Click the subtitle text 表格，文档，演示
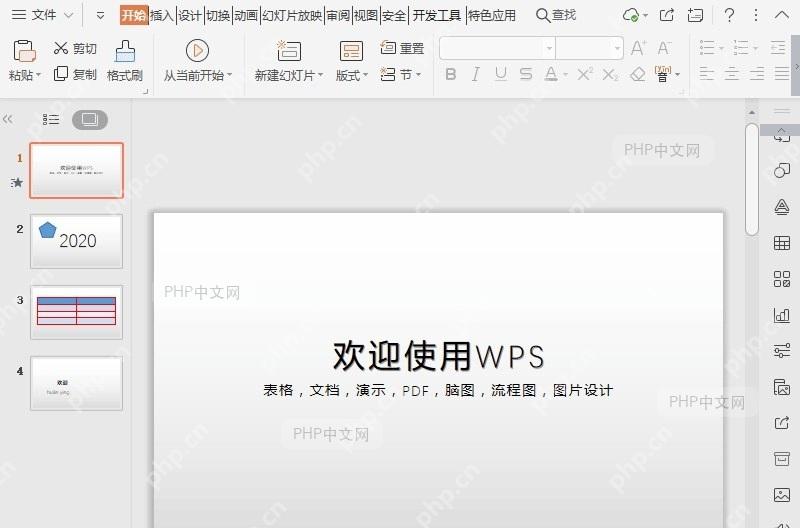Viewport: 800px width, 528px height. 324,390
